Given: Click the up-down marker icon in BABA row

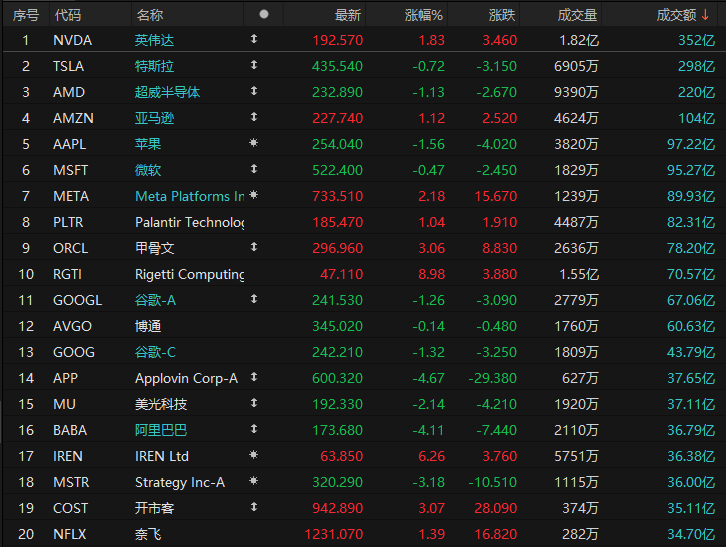Looking at the screenshot, I should 254,429.
